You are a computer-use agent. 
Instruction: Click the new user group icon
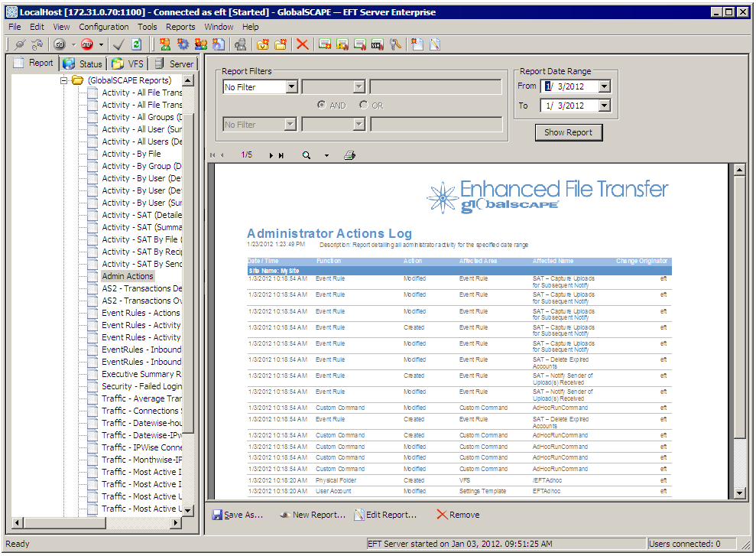pos(200,44)
